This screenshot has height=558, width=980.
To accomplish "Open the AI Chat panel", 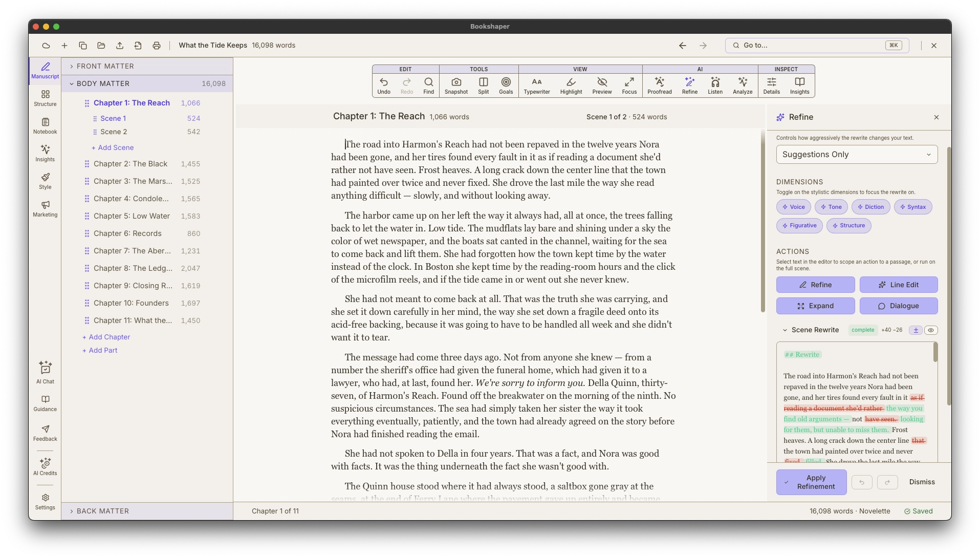I will [x=45, y=373].
